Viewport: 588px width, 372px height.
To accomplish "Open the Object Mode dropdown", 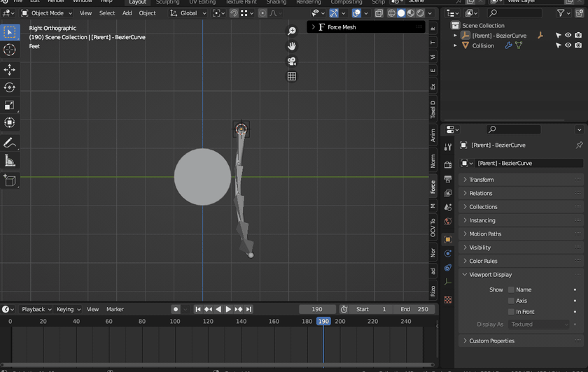I will point(47,13).
